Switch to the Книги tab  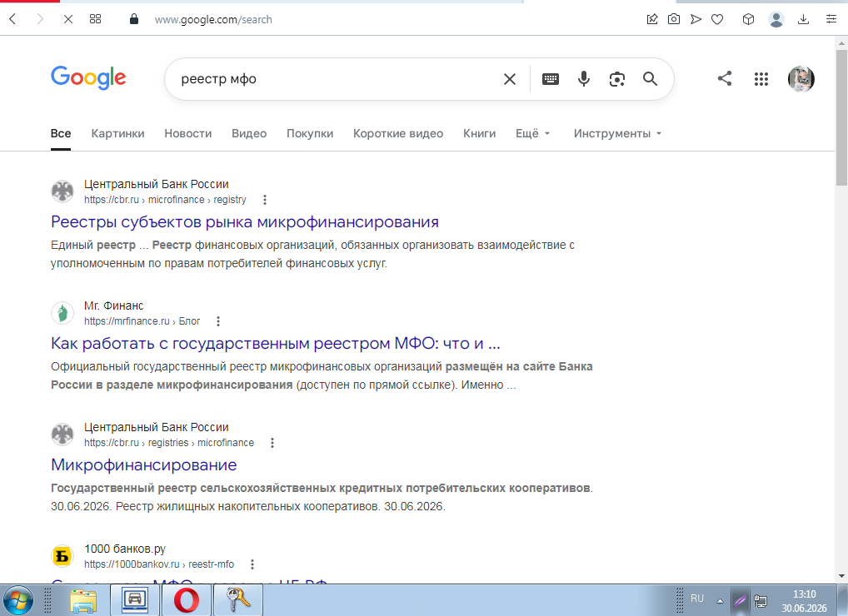click(x=479, y=133)
